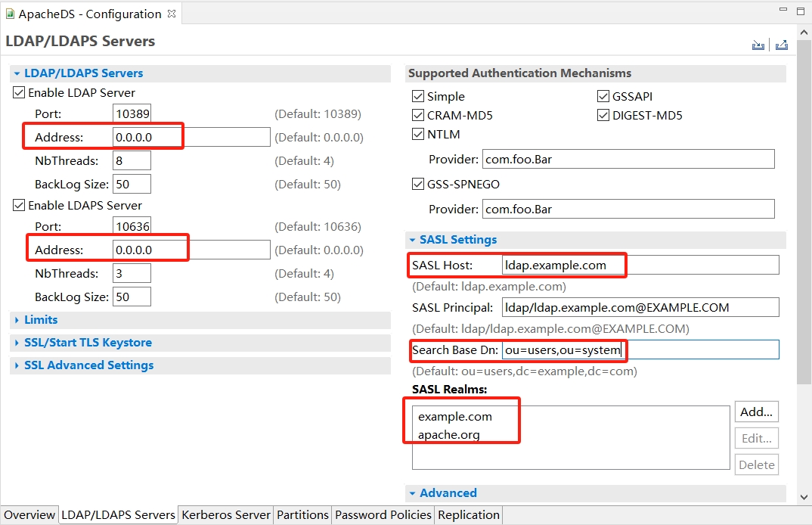
Task: Close the ApacheDS Configuration editor tab
Action: pos(172,14)
